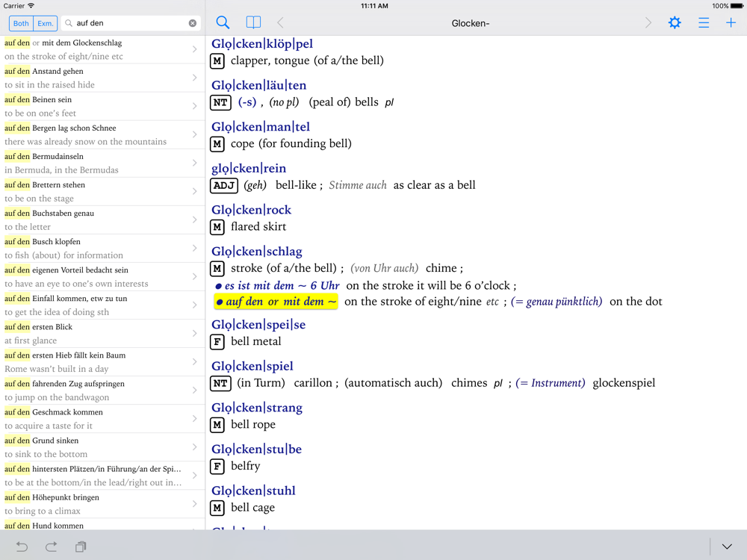The width and height of the screenshot is (747, 560).
Task: Open headword Glockenstuhl
Action: (x=253, y=491)
